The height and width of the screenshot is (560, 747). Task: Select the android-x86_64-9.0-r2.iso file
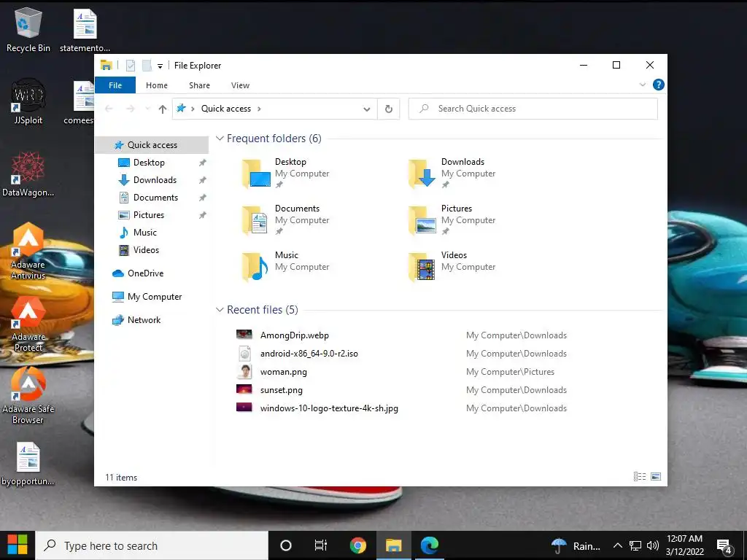309,354
